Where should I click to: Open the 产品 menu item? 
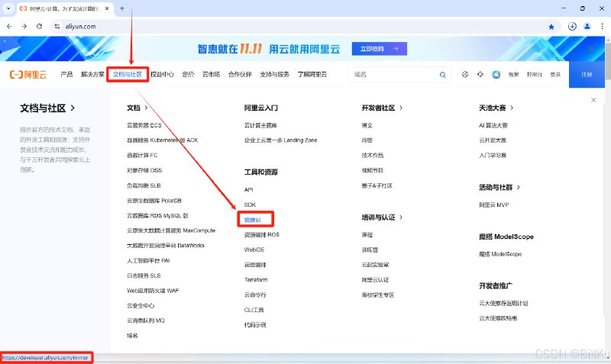click(x=66, y=75)
